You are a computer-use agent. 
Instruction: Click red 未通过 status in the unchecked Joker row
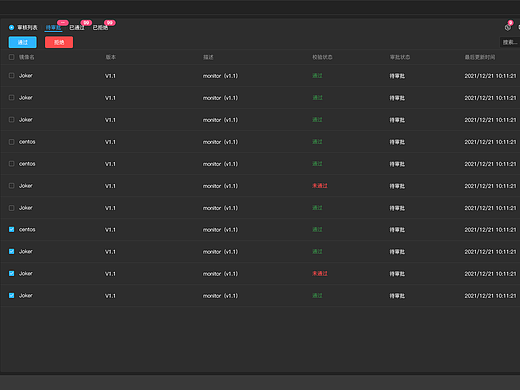point(320,186)
